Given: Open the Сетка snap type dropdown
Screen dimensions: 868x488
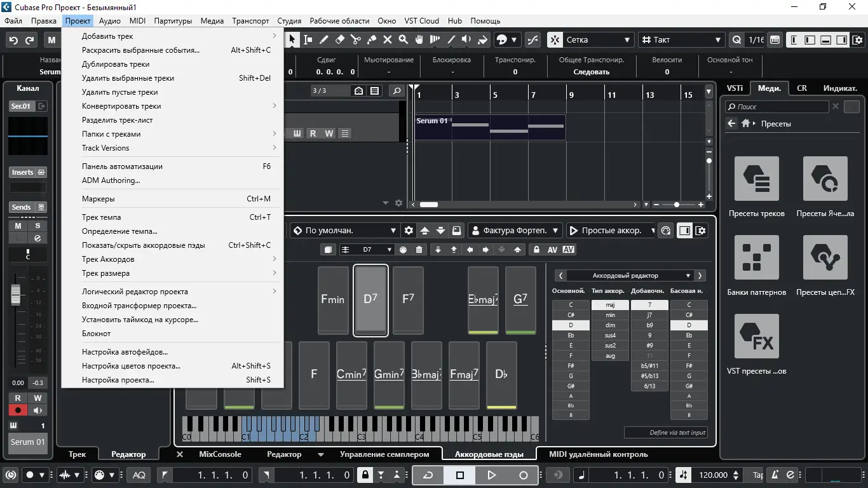Looking at the screenshot, I should click(591, 39).
